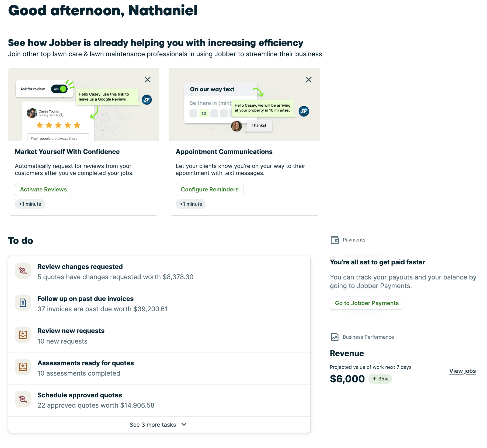Image resolution: width=487 pixels, height=448 pixels.
Task: Dismiss the Market Yourself With Confidence card
Action: 148,80
